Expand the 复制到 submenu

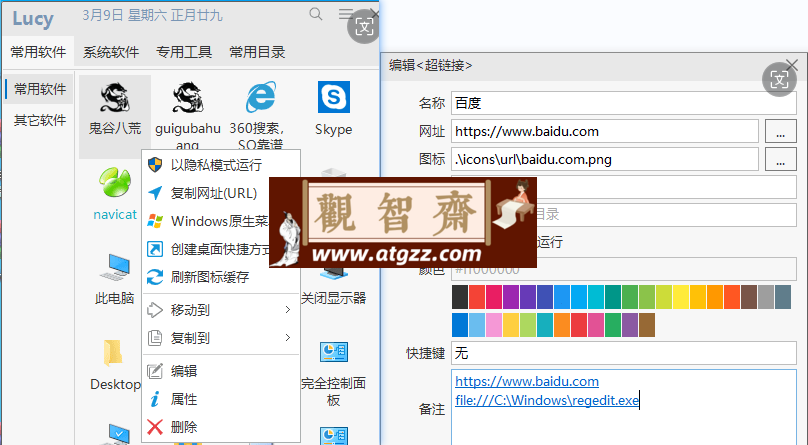(x=221, y=338)
